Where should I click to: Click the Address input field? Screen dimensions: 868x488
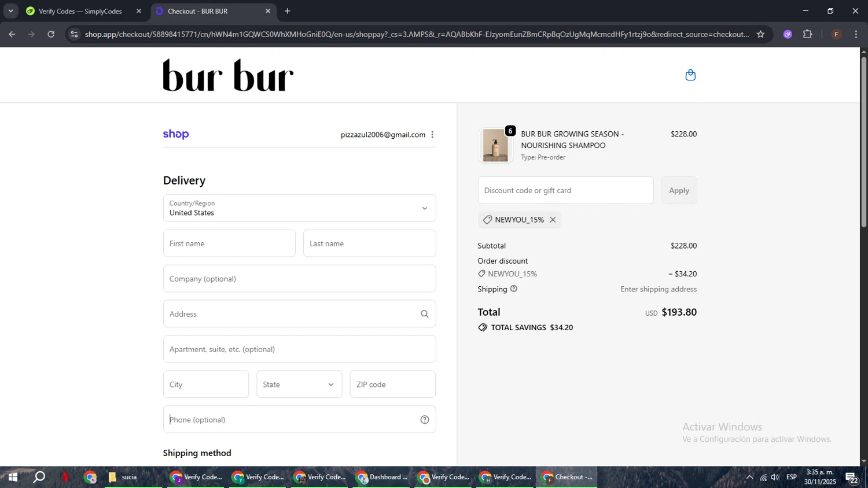click(x=299, y=314)
